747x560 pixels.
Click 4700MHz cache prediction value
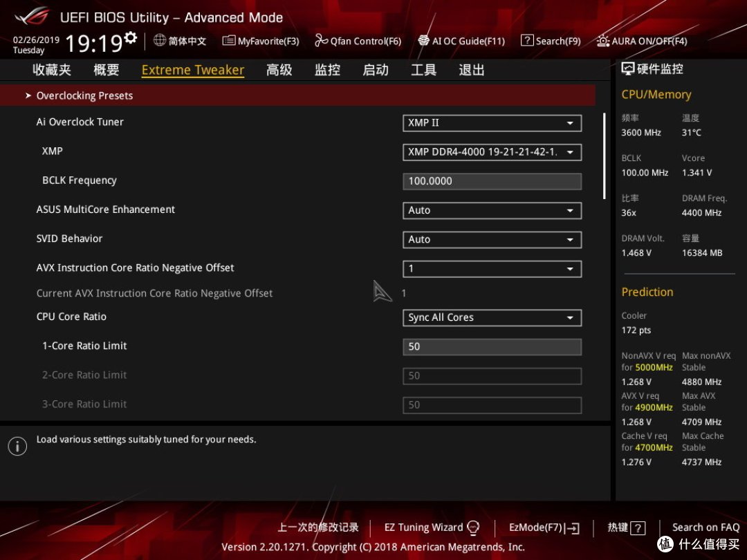pos(654,447)
